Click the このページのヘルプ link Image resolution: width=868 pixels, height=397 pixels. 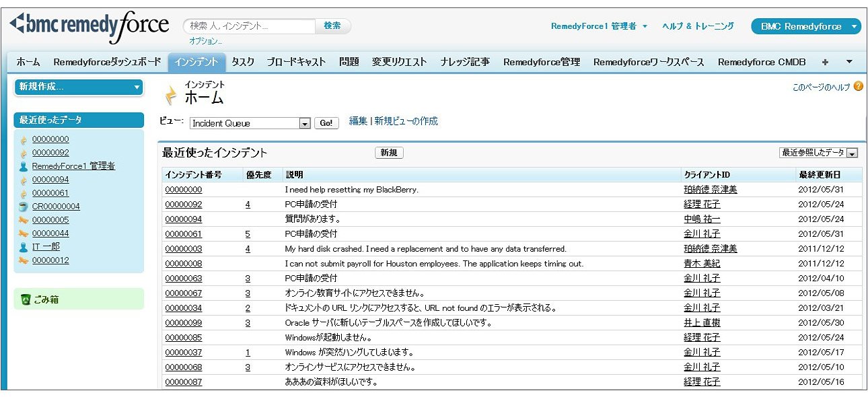(x=822, y=87)
